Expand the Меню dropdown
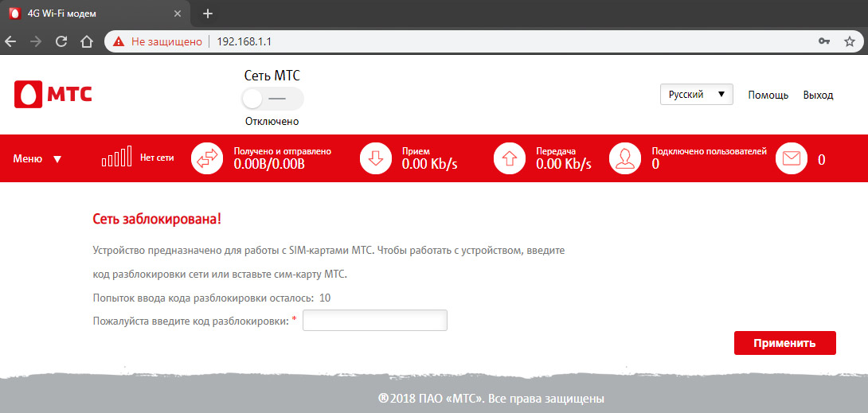 37,158
